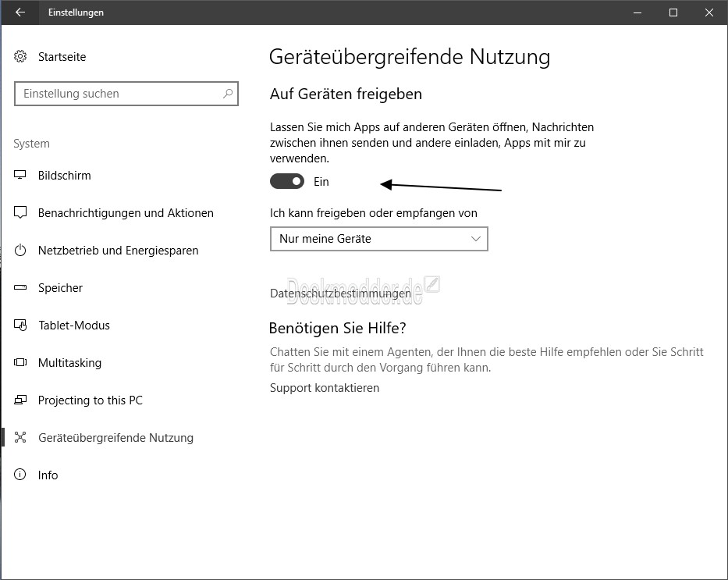The width and height of the screenshot is (728, 580).
Task: Open the Nur meine Geräte dropdown
Action: [379, 239]
